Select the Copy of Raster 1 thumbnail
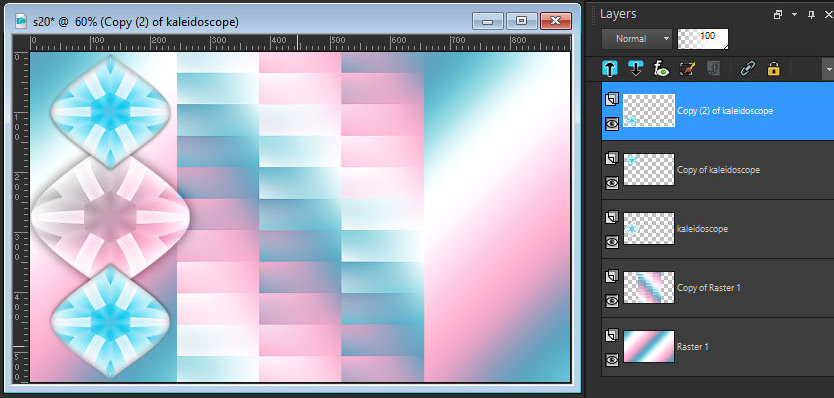Image resolution: width=834 pixels, height=398 pixels. pos(649,288)
